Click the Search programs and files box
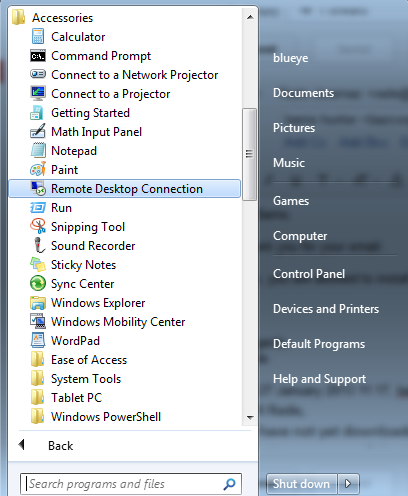 131,484
